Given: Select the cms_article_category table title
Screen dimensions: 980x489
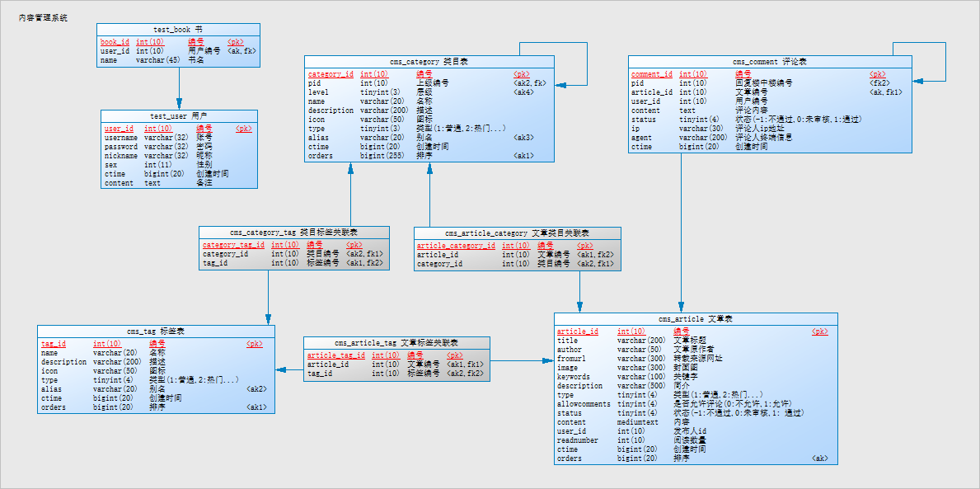Looking at the screenshot, I should coord(518,233).
